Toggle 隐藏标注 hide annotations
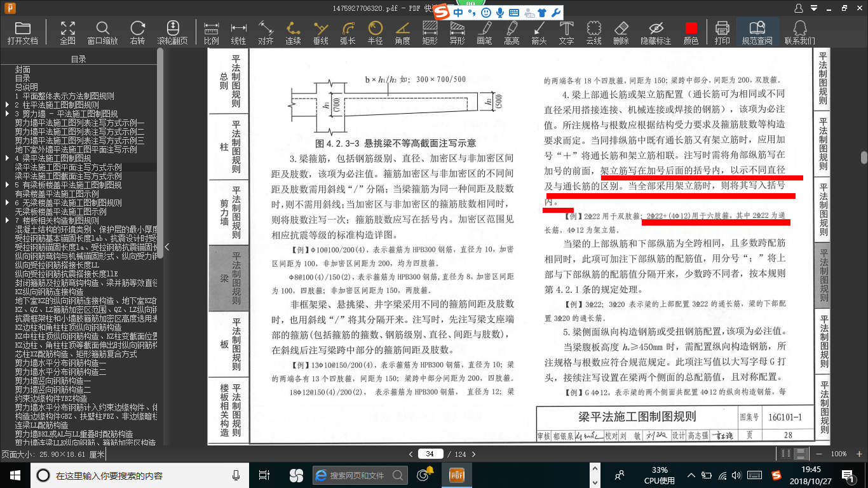 tap(656, 33)
